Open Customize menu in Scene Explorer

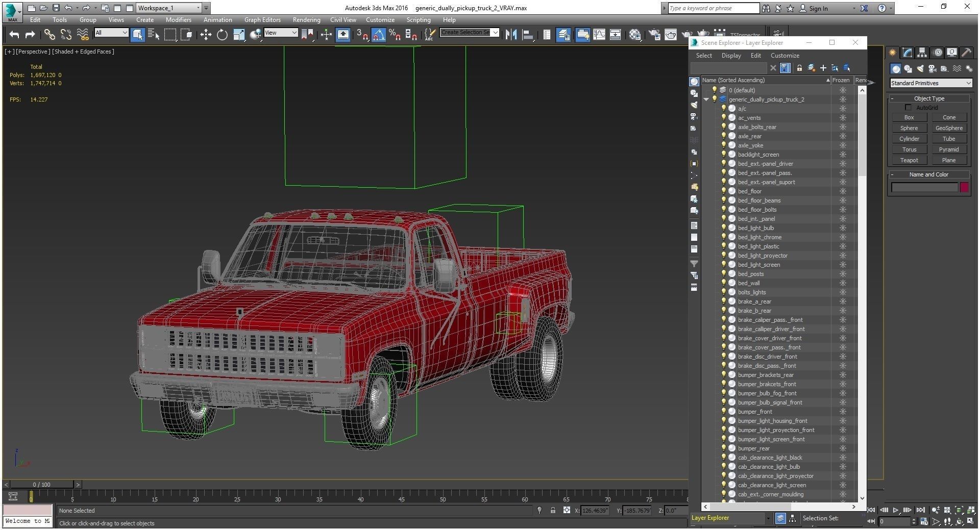click(x=785, y=56)
